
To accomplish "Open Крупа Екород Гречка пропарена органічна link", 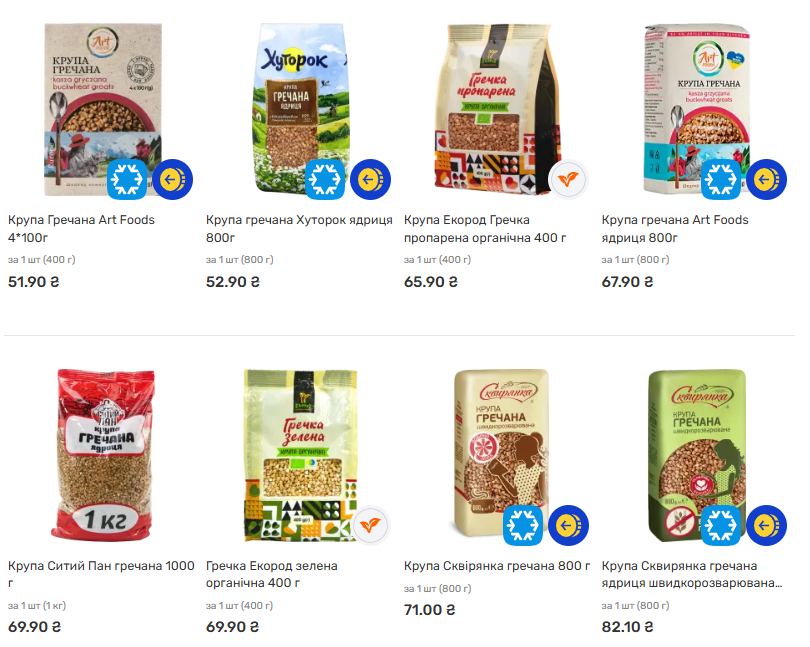I will (x=485, y=228).
